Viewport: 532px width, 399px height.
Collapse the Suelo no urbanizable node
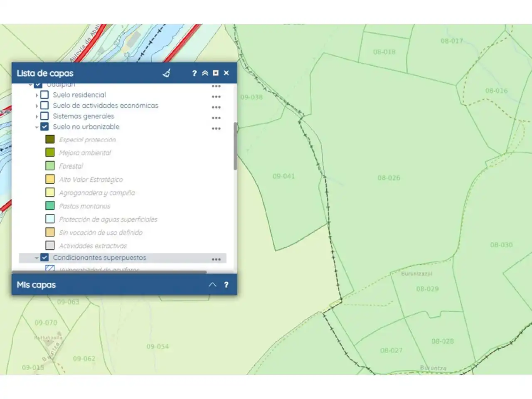pyautogui.click(x=37, y=127)
